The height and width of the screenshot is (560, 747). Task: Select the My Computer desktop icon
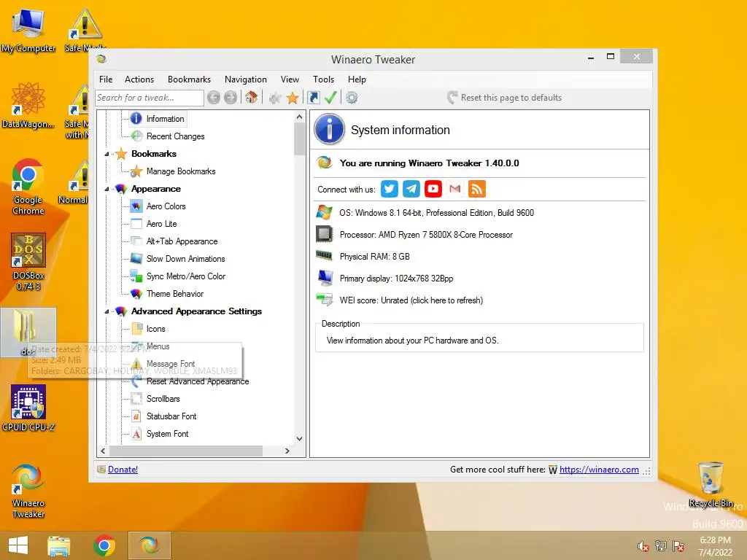point(28,29)
